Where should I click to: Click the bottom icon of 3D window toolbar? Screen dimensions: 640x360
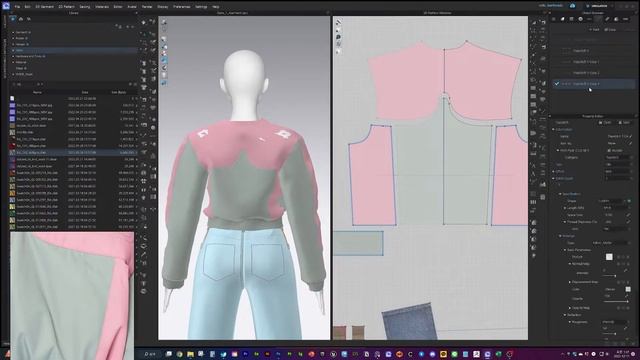pos(164,83)
